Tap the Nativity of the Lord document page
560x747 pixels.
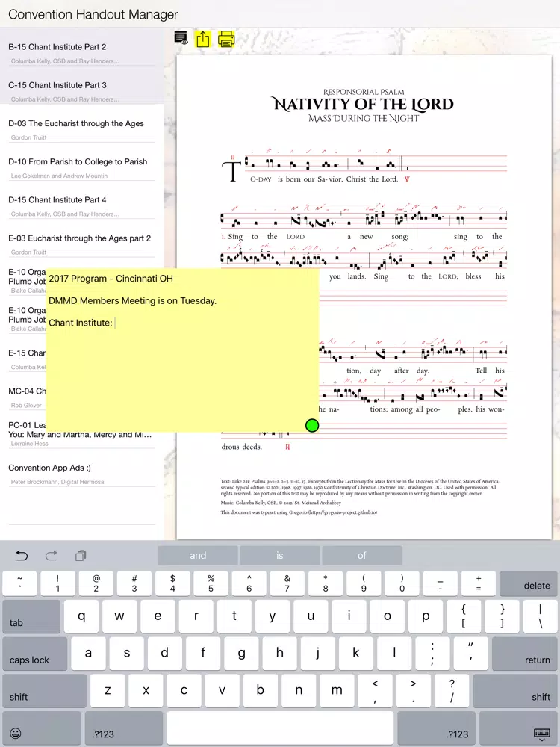(364, 295)
